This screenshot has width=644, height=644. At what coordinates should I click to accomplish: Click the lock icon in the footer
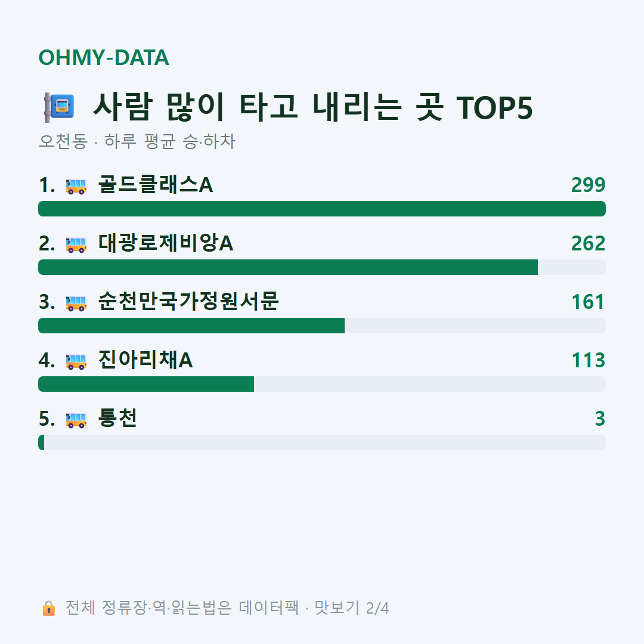click(x=48, y=608)
